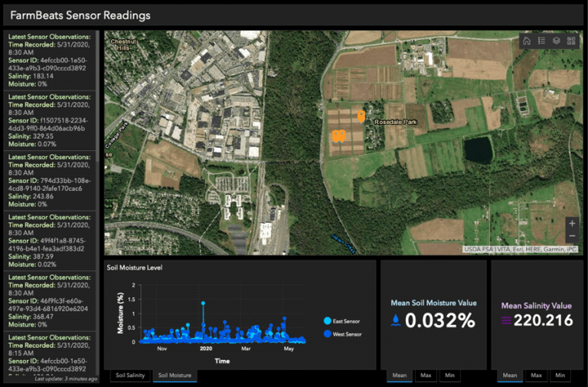588x387 pixels.
Task: Select the sensor card with Salinity 183.14
Action: [x=50, y=61]
